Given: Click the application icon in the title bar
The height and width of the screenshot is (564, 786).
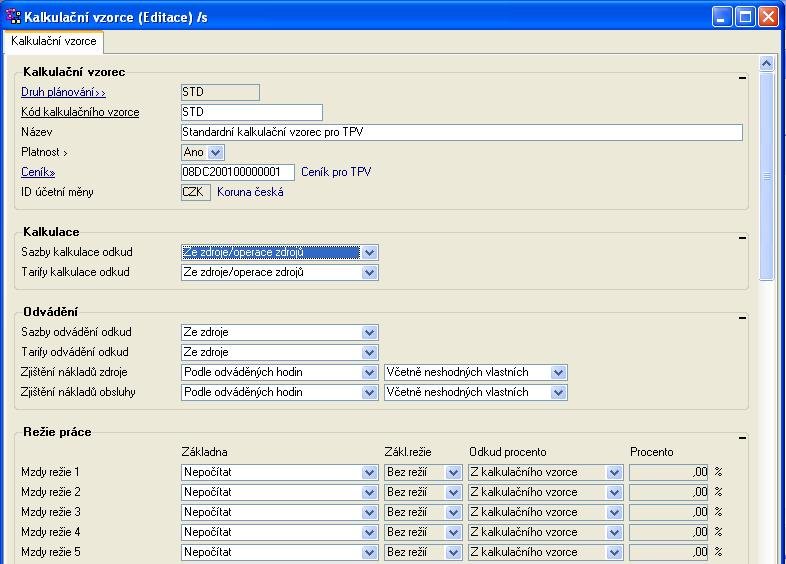Looking at the screenshot, I should click(13, 17).
